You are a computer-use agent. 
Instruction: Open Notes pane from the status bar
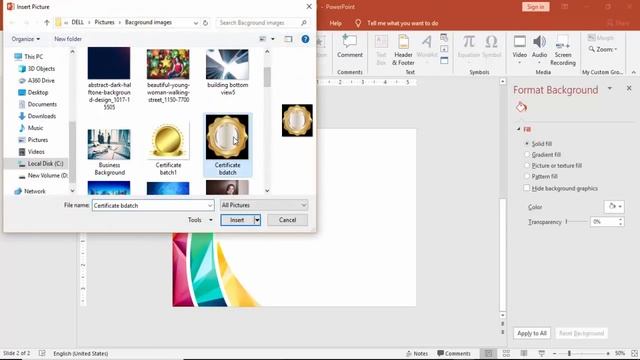click(x=417, y=353)
